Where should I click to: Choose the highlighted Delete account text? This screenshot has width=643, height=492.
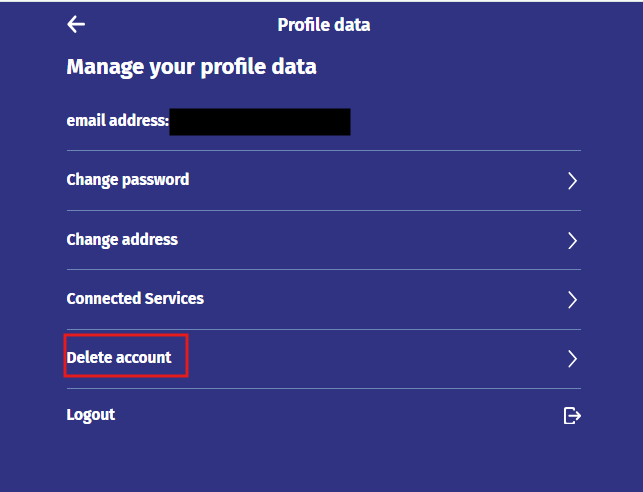point(119,358)
